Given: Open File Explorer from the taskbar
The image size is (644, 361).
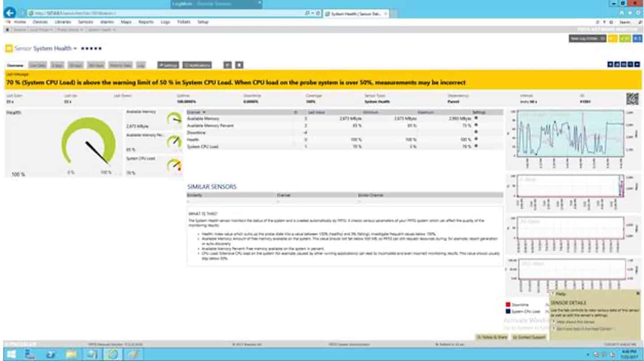Looking at the screenshot, I should (x=71, y=354).
